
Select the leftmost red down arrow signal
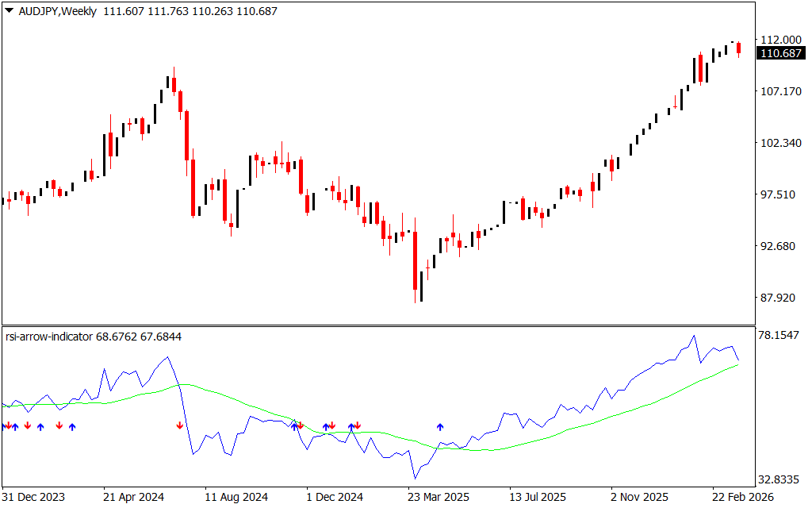[x=8, y=426]
